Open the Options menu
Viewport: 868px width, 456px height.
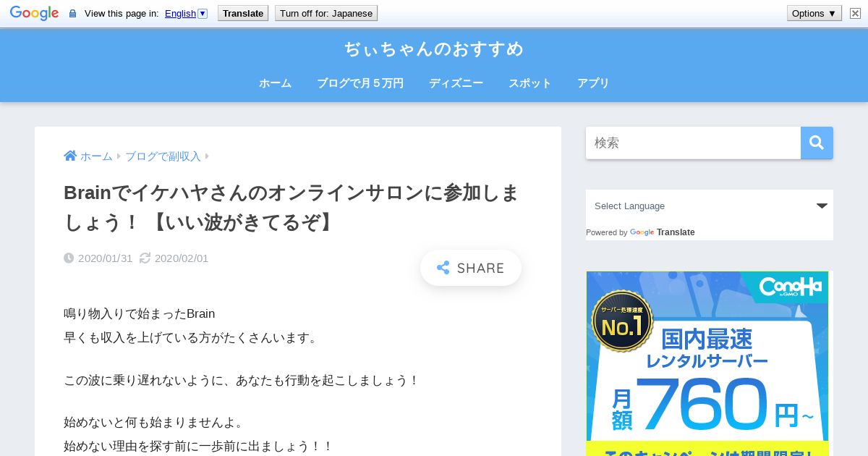pos(814,13)
